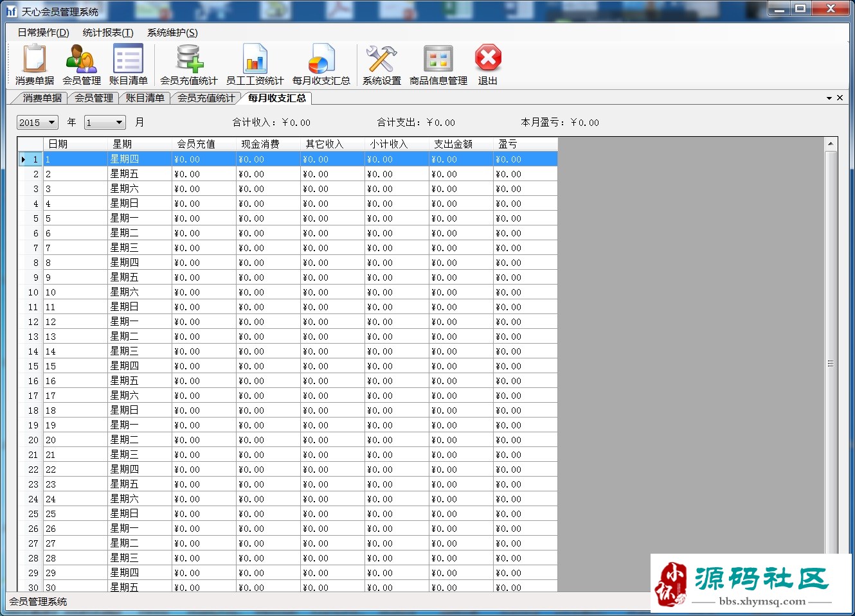Open the 统计报表(T) menu
Screen dimensions: 855x616
coord(108,33)
